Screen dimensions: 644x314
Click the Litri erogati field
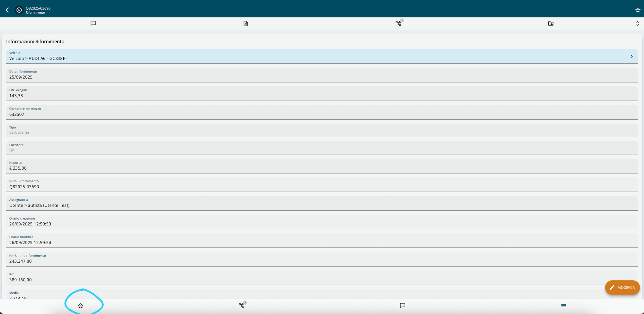pos(322,94)
